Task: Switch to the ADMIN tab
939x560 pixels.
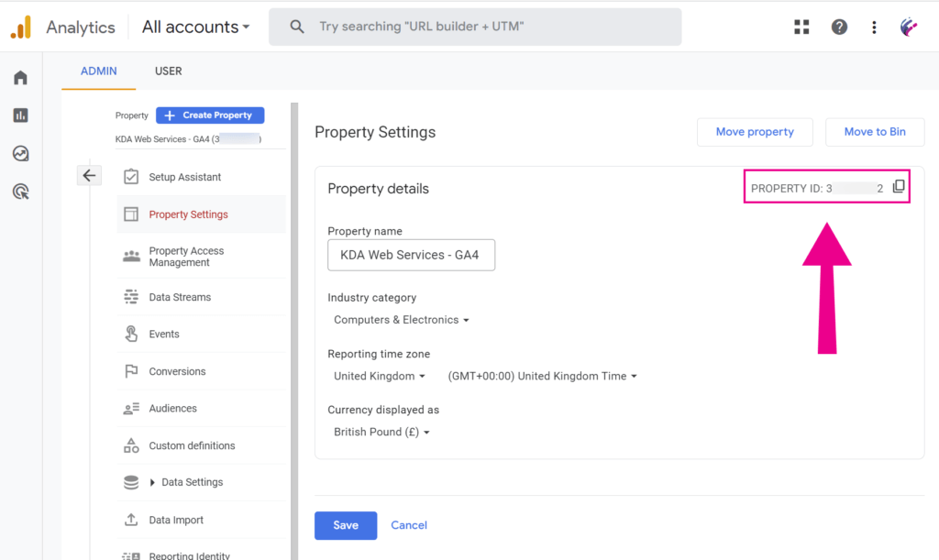Action: [x=99, y=71]
